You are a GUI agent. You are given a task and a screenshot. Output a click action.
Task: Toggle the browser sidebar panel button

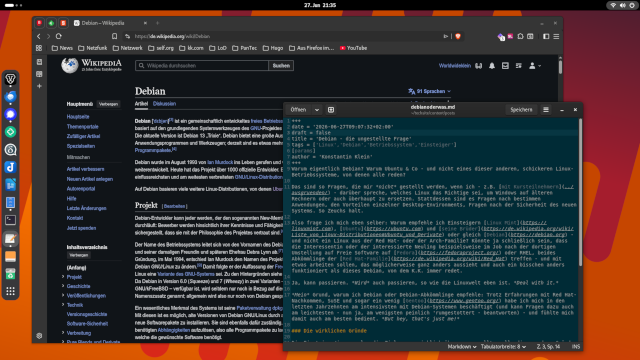point(546,36)
